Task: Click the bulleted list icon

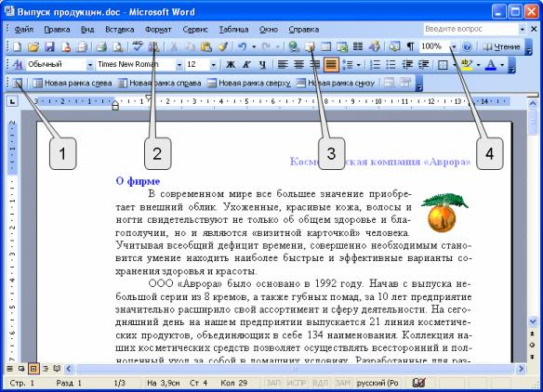Action: pyautogui.click(x=391, y=64)
